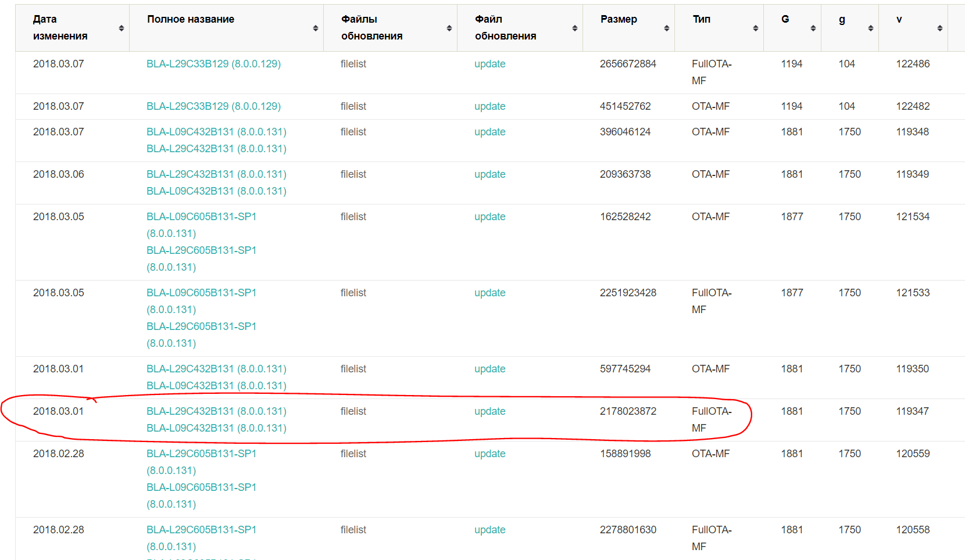Open BLA-L09C605B131-SP1 link in 162528242 row
Screen dimensions: 965x560
(x=202, y=225)
